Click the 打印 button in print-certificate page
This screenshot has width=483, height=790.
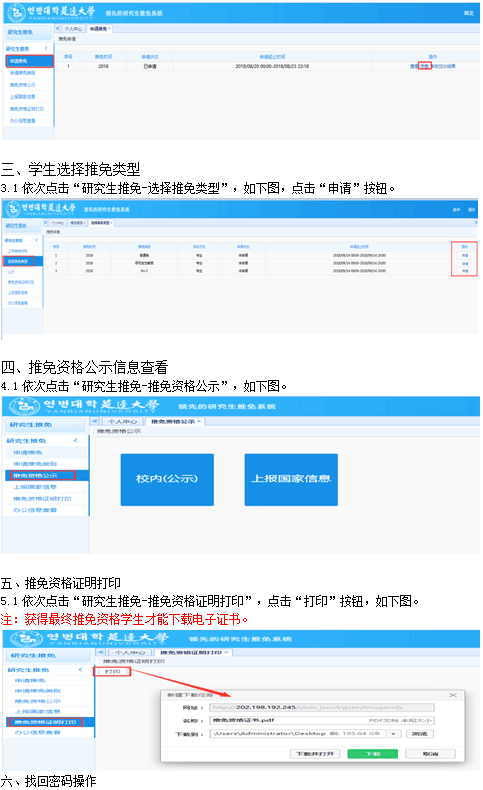[x=112, y=672]
